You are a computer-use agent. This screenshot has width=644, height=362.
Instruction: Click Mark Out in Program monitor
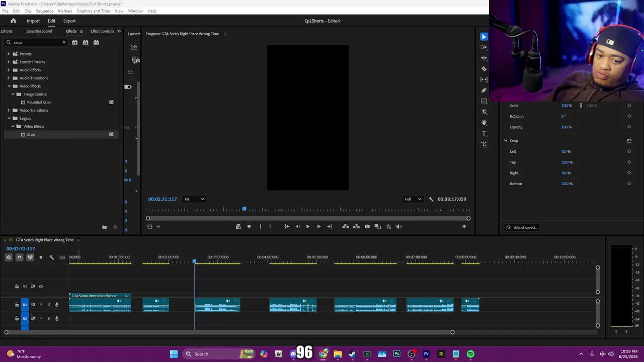click(270, 227)
